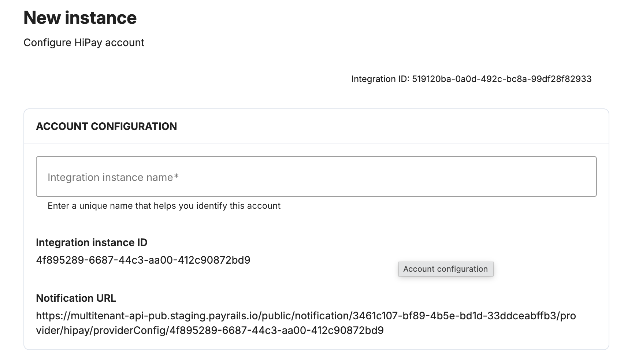Click the ACCOUNT CONFIGURATION section header
The image size is (624, 364).
[x=107, y=126]
